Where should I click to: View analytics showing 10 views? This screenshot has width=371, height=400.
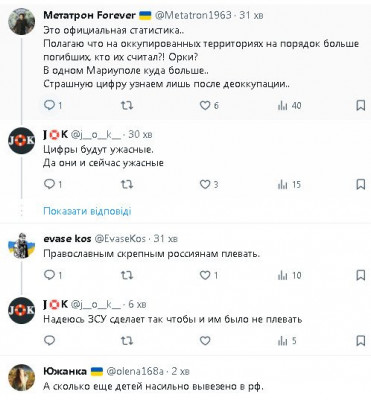click(289, 275)
